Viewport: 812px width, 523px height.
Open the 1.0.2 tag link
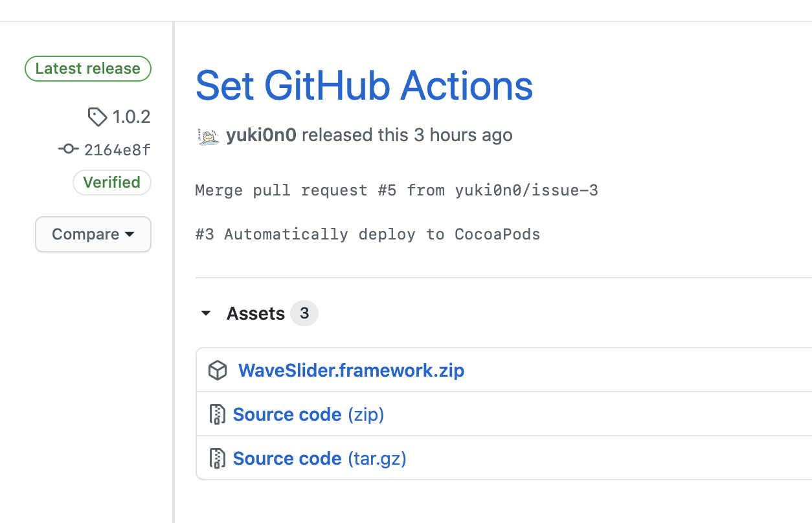click(131, 117)
